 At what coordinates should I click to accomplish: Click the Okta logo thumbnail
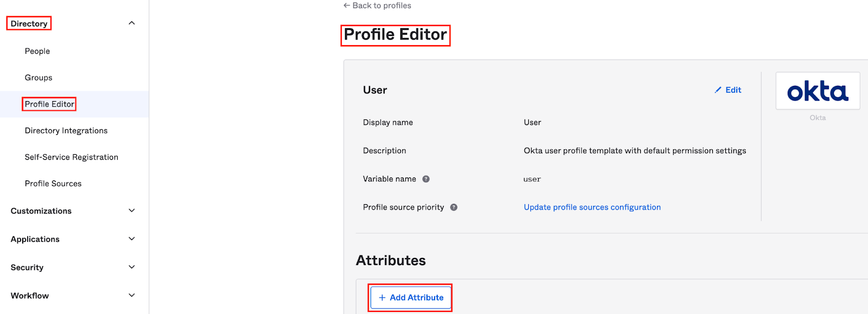(x=818, y=91)
